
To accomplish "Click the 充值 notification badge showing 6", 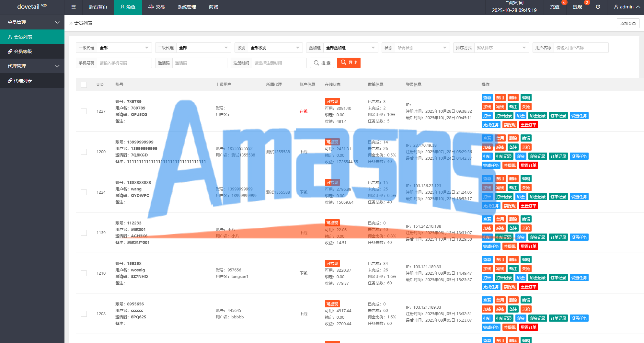I will point(564,3).
